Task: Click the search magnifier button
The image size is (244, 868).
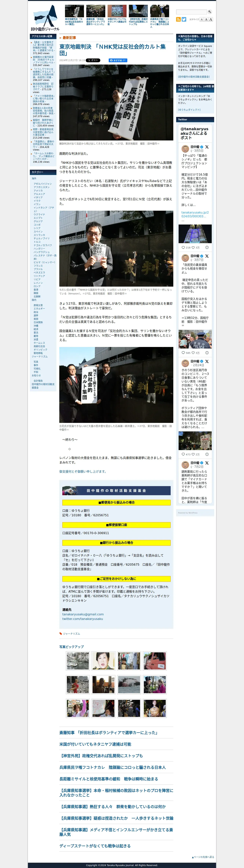Action: (x=210, y=12)
